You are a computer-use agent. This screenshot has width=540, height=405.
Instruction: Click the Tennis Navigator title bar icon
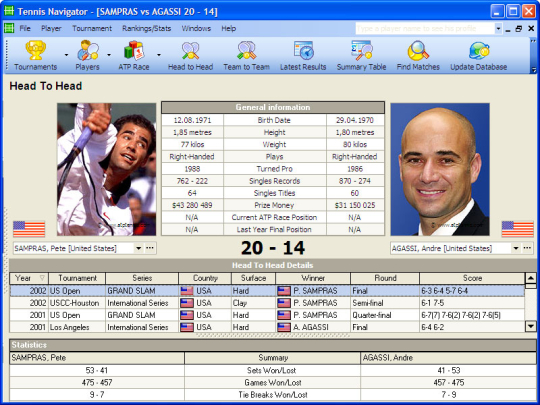(x=9, y=11)
